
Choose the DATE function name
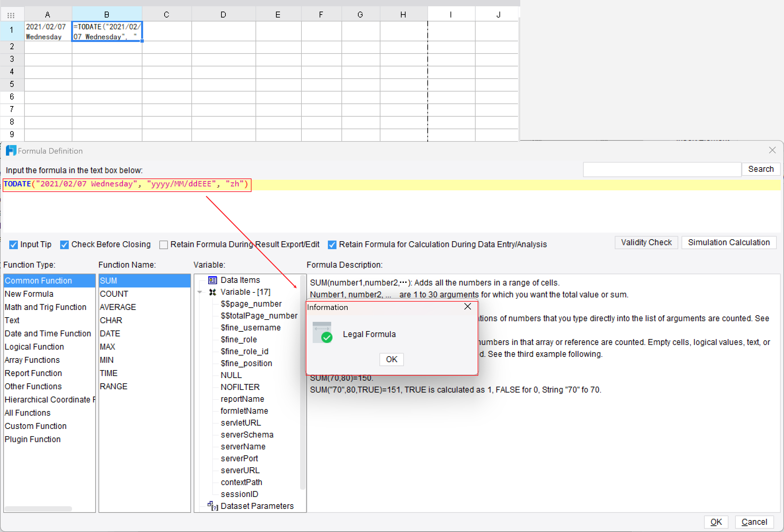[x=144, y=334]
